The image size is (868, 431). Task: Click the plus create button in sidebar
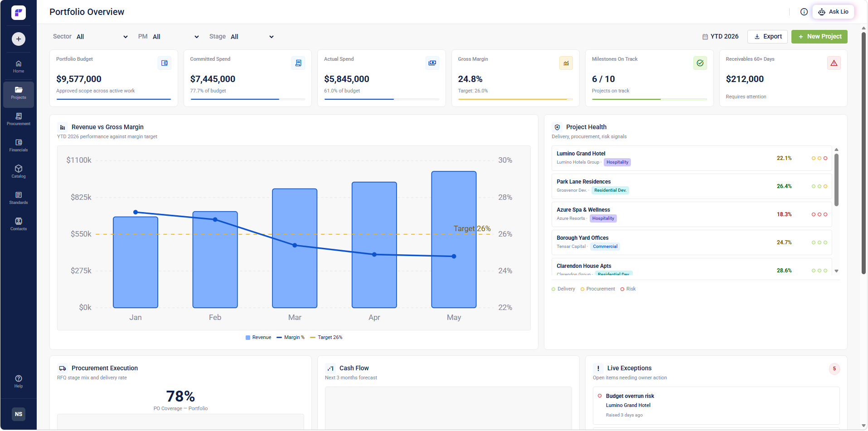(x=19, y=39)
